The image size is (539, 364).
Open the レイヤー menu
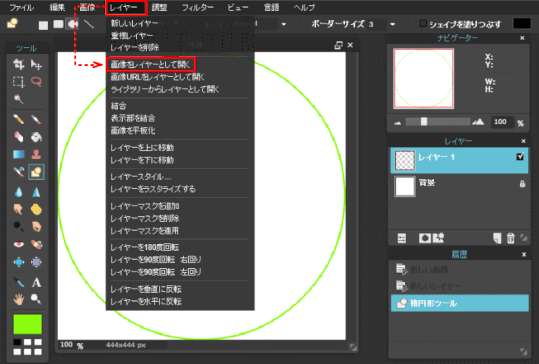[126, 8]
